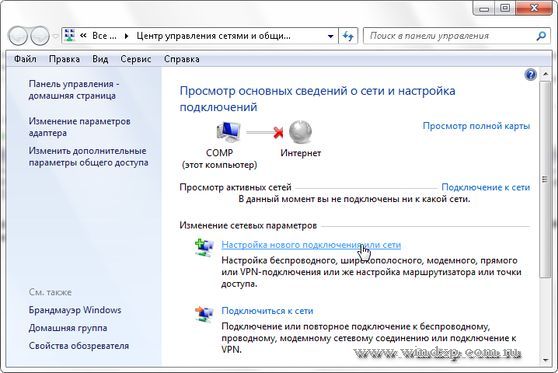Maximize the window
This screenshot has height=373, width=558.
coord(505,8)
